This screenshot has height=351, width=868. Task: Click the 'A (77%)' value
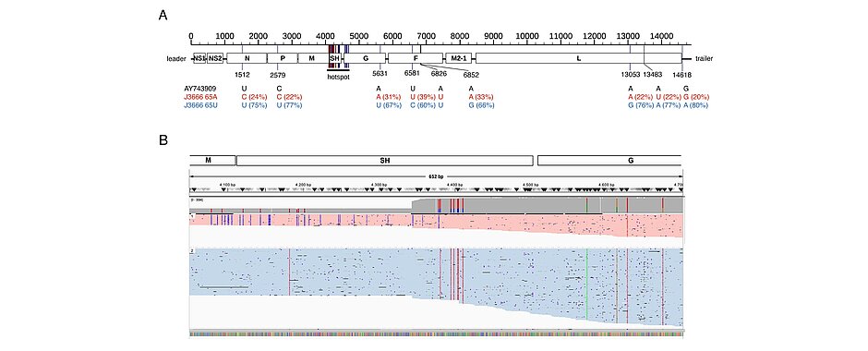[x=669, y=105]
